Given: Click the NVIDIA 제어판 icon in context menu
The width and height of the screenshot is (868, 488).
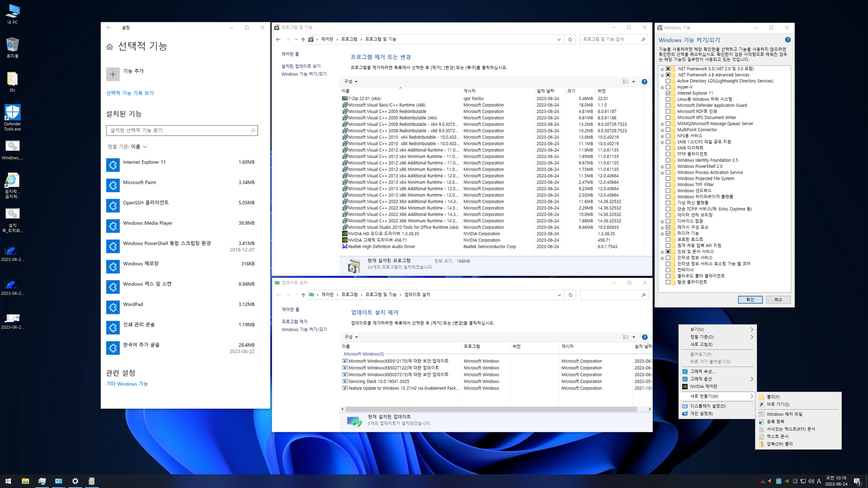Looking at the screenshot, I should pyautogui.click(x=685, y=387).
